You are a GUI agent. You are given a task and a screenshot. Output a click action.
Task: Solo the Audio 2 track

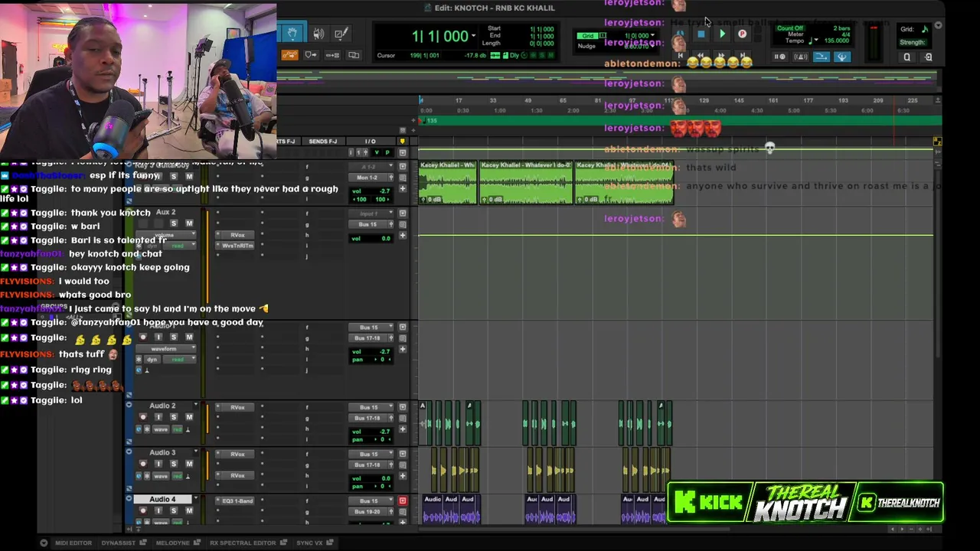pos(174,417)
